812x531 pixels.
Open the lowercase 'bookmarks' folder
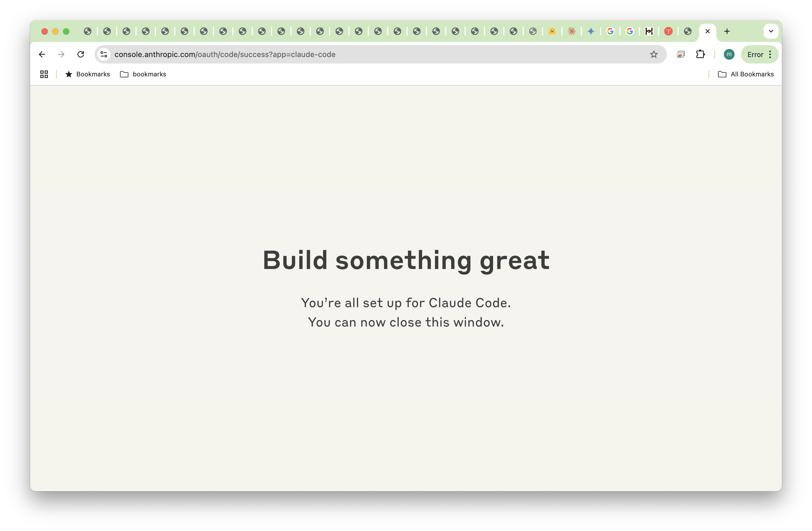(x=143, y=74)
